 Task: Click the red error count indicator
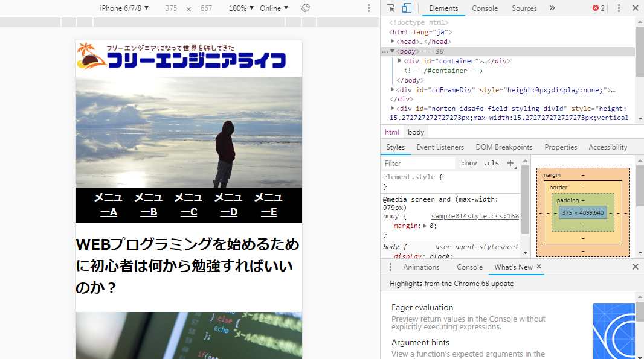(599, 8)
